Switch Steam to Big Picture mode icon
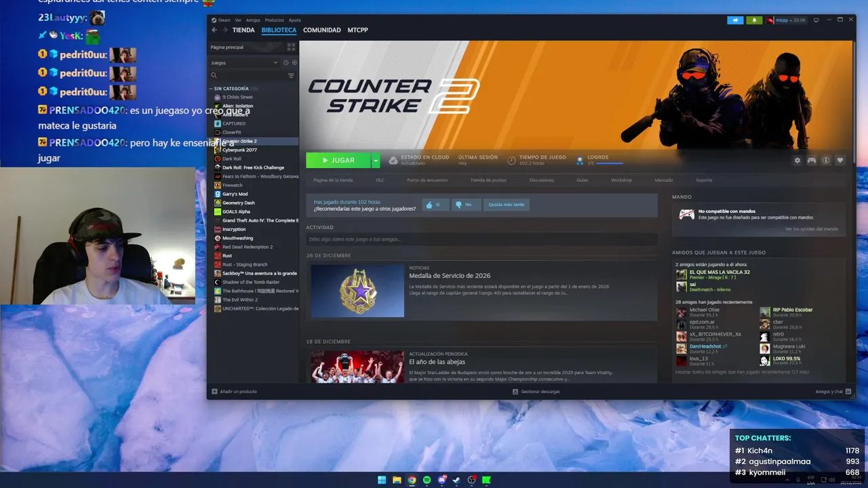Viewport: 868px width, 488px height. pyautogui.click(x=816, y=20)
